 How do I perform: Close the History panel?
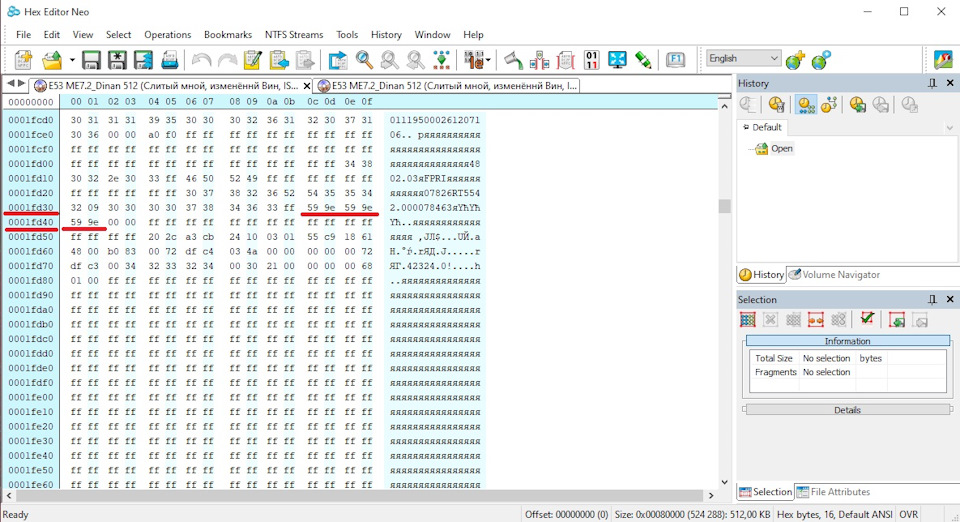[x=950, y=83]
